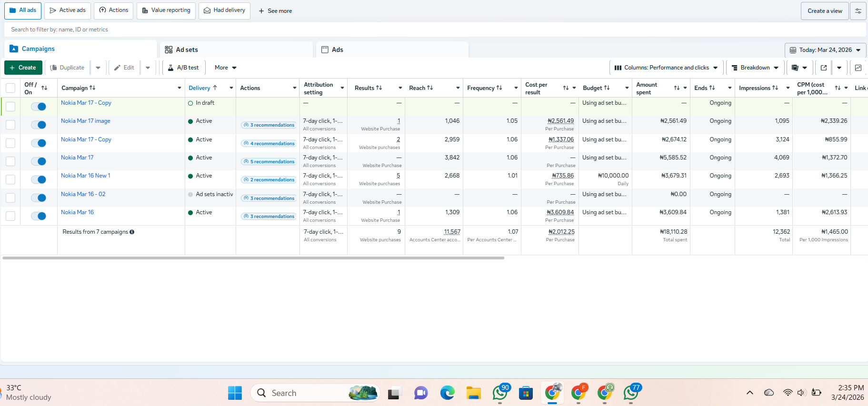Click the campaign search filter field
Viewport: 868px width, 406px height.
[435, 30]
